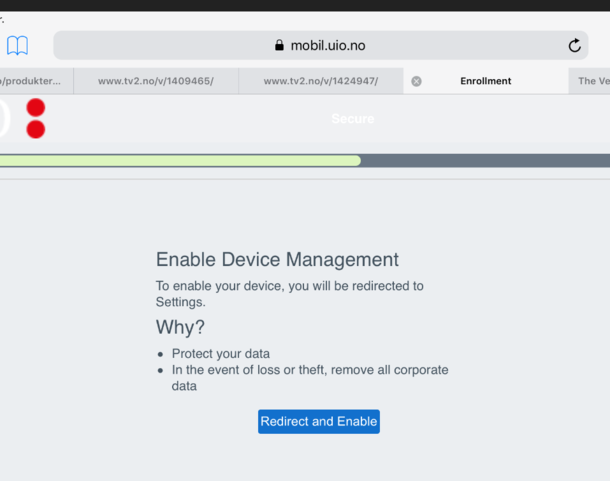
Task: Click the 'remove all corporate data' bullet item
Action: 309,378
